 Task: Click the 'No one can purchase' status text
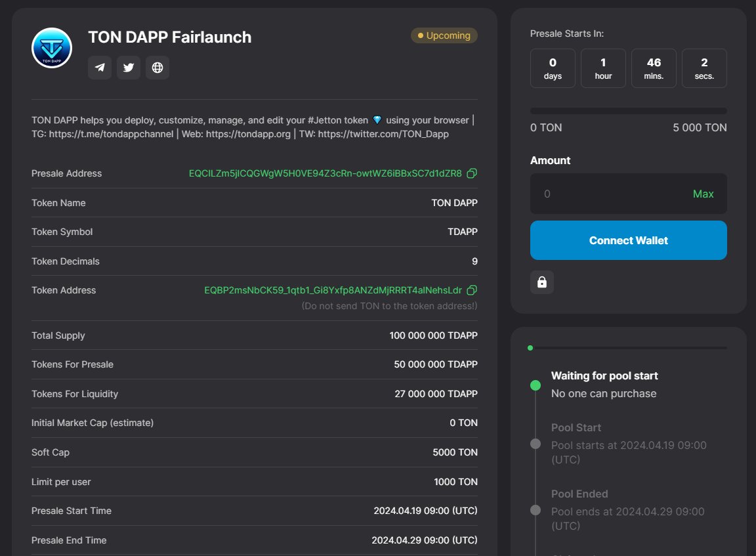pyautogui.click(x=604, y=393)
